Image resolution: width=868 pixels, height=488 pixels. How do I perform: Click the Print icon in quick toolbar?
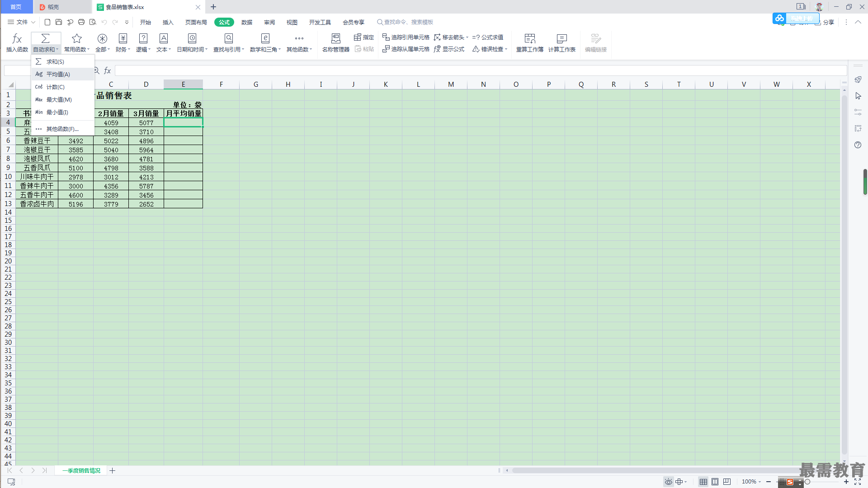tap(81, 22)
